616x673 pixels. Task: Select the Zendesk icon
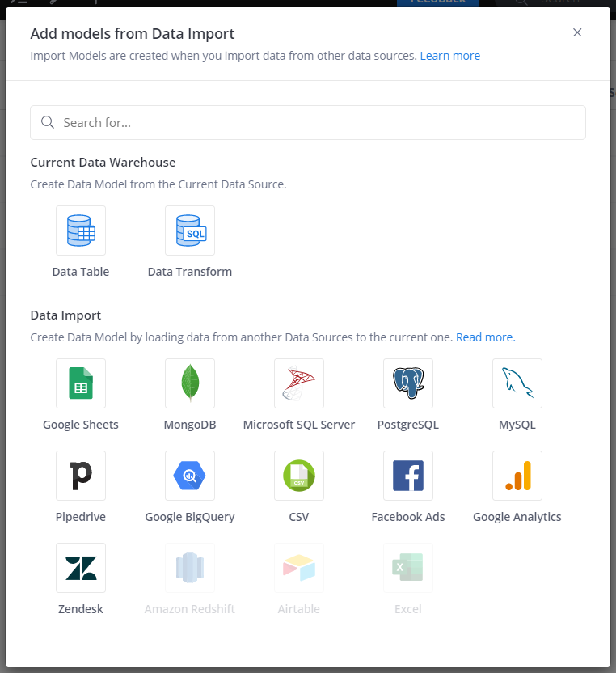[x=81, y=568]
